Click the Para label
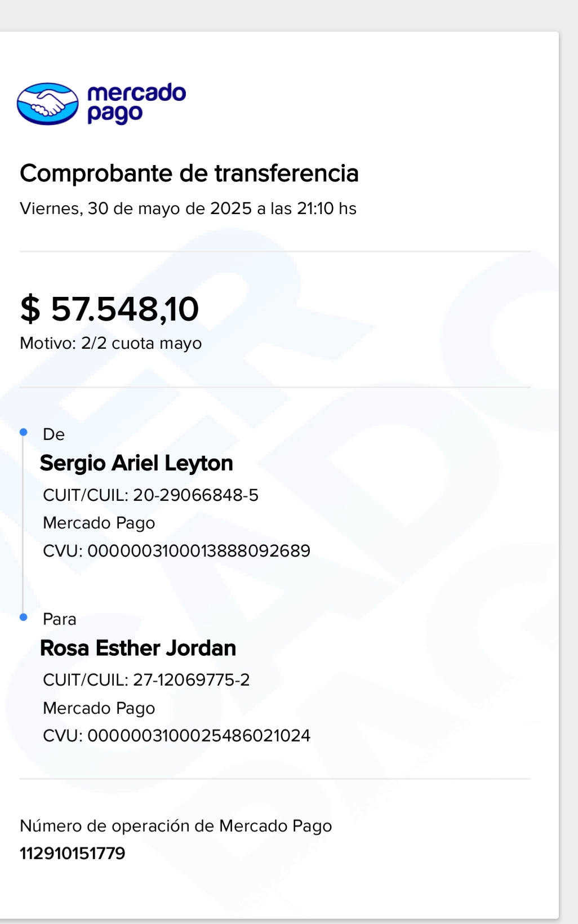The height and width of the screenshot is (924, 578). pos(60,619)
